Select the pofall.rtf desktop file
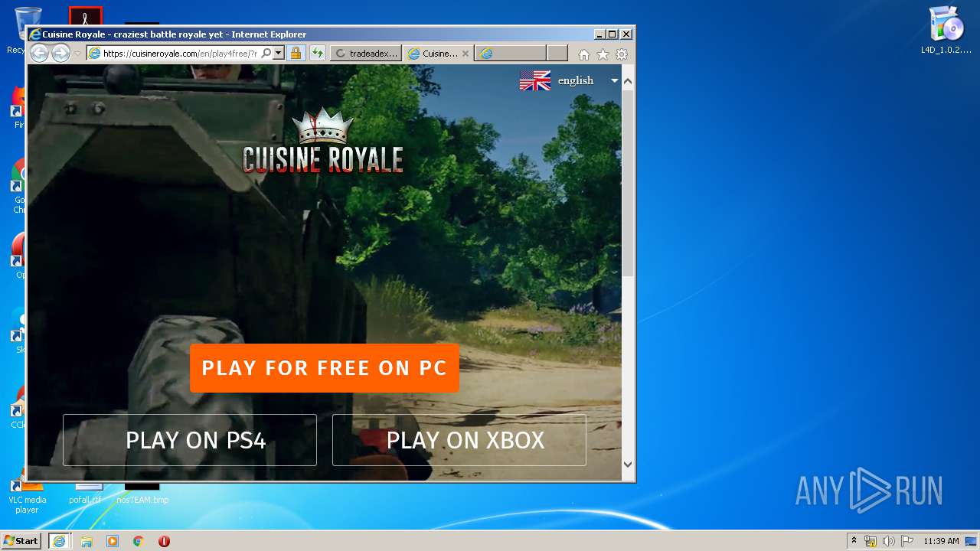The height and width of the screenshot is (551, 980). click(85, 494)
